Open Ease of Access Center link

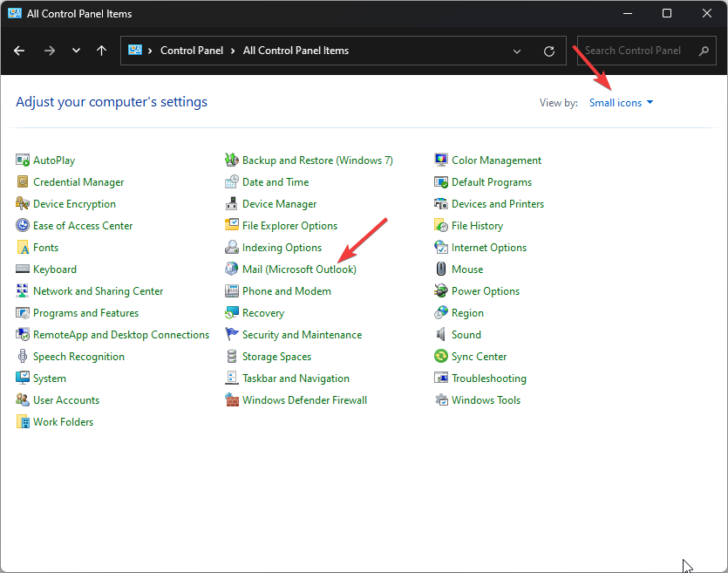pyautogui.click(x=83, y=226)
